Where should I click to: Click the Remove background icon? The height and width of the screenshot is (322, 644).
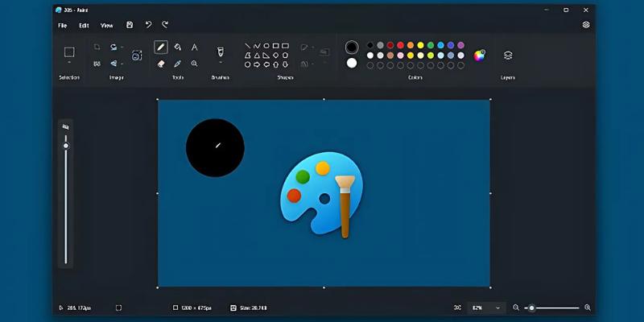[137, 56]
